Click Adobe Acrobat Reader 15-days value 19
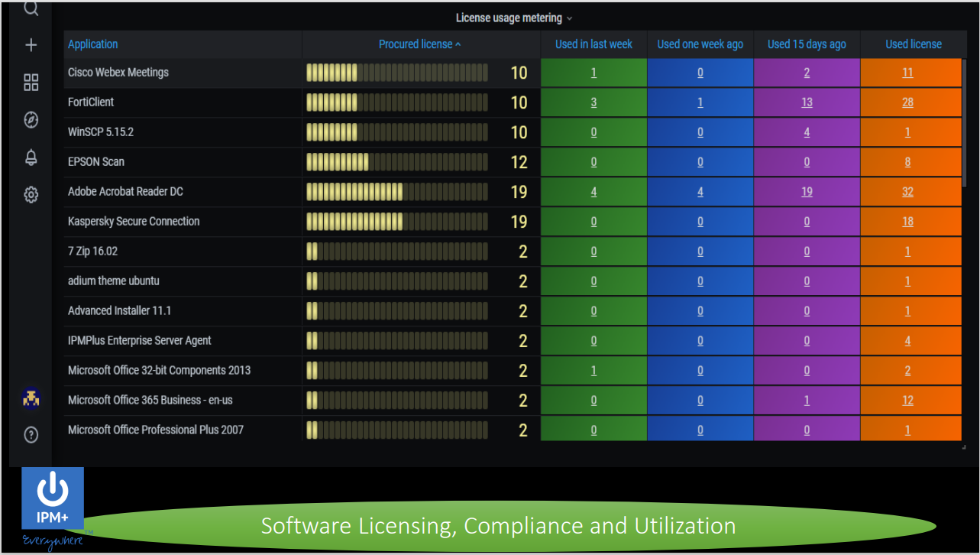 coord(807,192)
